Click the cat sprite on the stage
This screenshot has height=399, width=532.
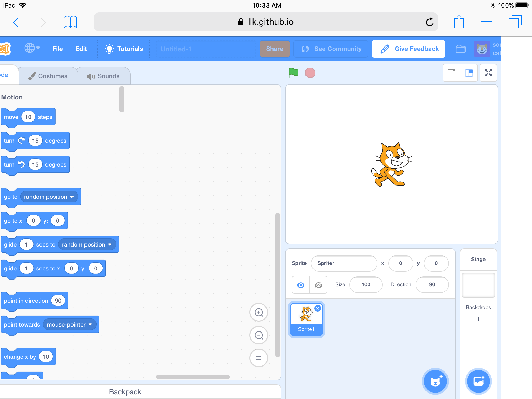[391, 164]
